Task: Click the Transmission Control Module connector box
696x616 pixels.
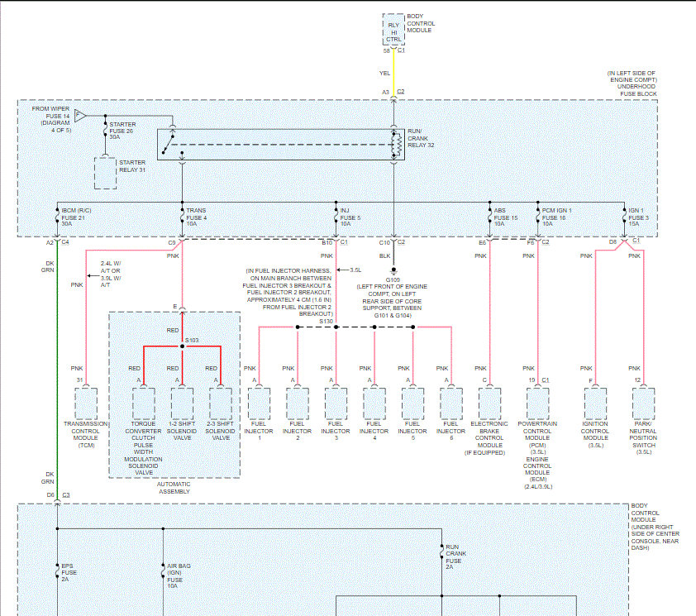Action: [86, 404]
